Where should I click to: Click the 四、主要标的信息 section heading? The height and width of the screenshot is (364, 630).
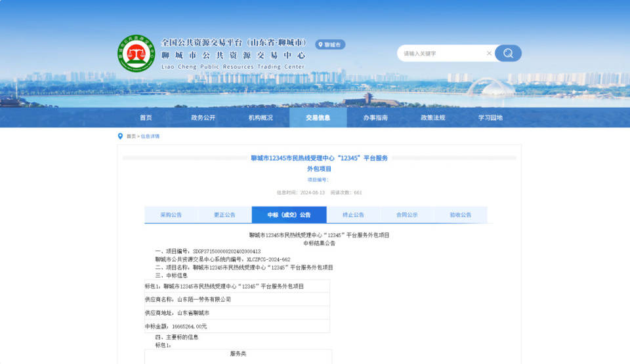click(177, 337)
